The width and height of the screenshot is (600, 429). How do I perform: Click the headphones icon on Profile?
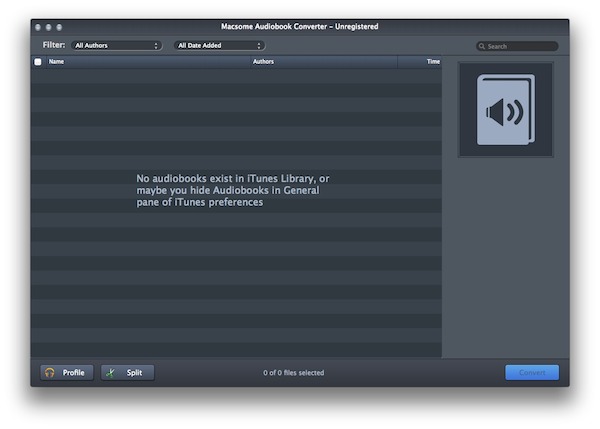50,372
